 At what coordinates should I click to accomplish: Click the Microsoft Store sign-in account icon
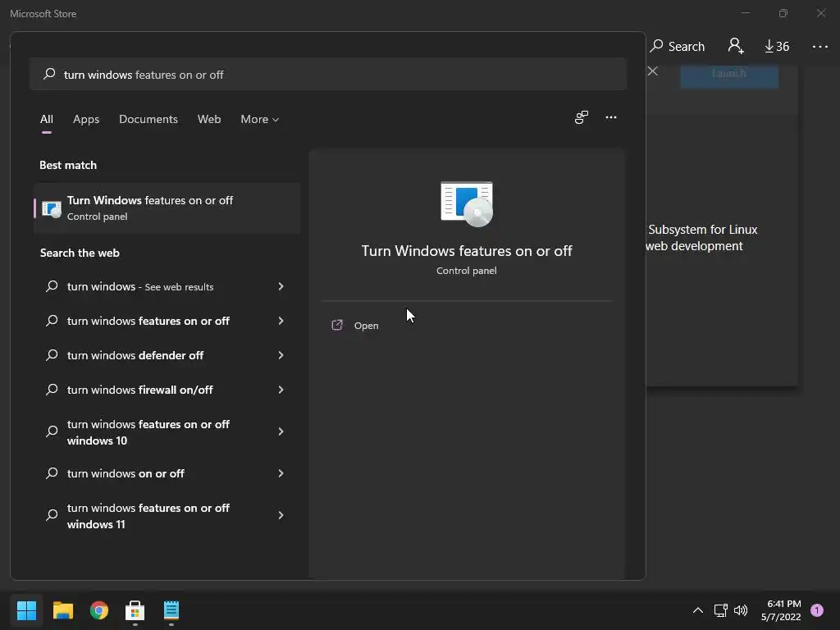tap(736, 46)
